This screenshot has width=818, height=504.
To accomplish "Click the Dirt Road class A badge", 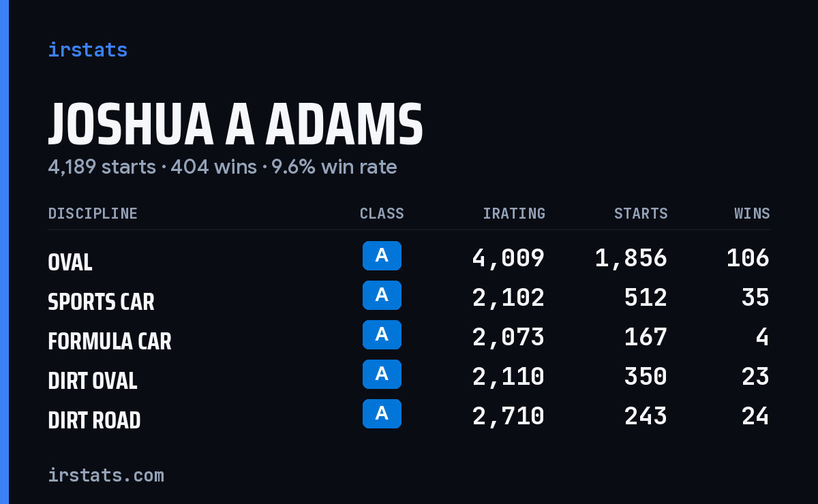I will click(382, 414).
